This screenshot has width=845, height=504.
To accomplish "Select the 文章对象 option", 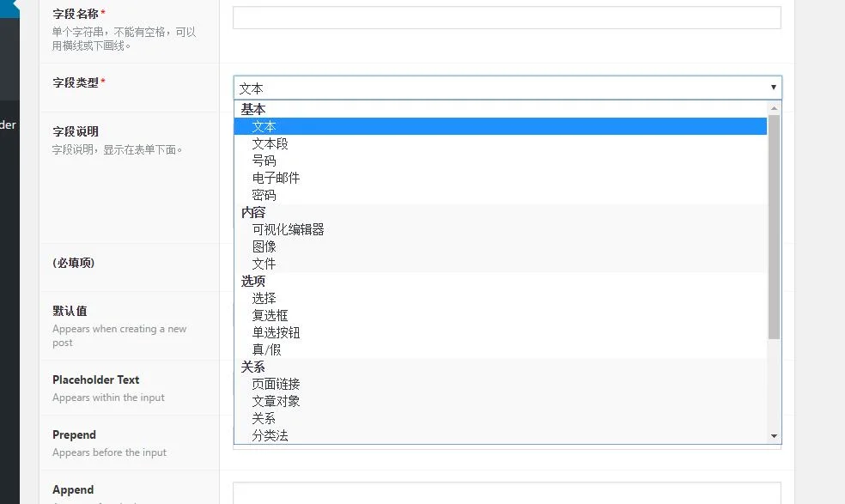I will click(x=277, y=401).
